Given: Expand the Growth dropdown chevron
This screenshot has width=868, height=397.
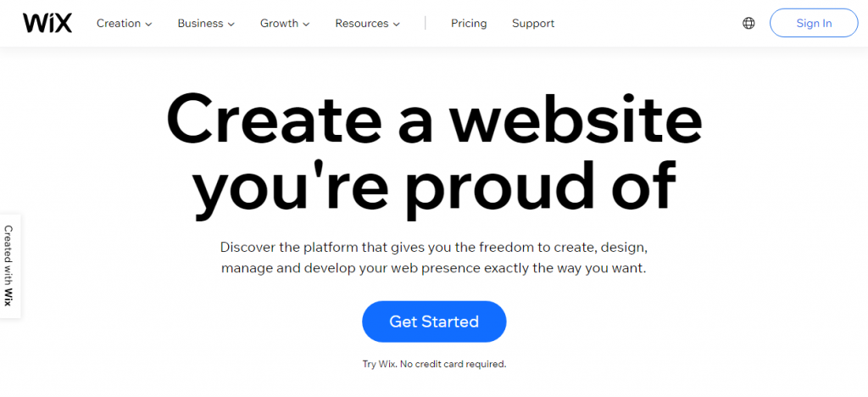Looking at the screenshot, I should pyautogui.click(x=306, y=25).
